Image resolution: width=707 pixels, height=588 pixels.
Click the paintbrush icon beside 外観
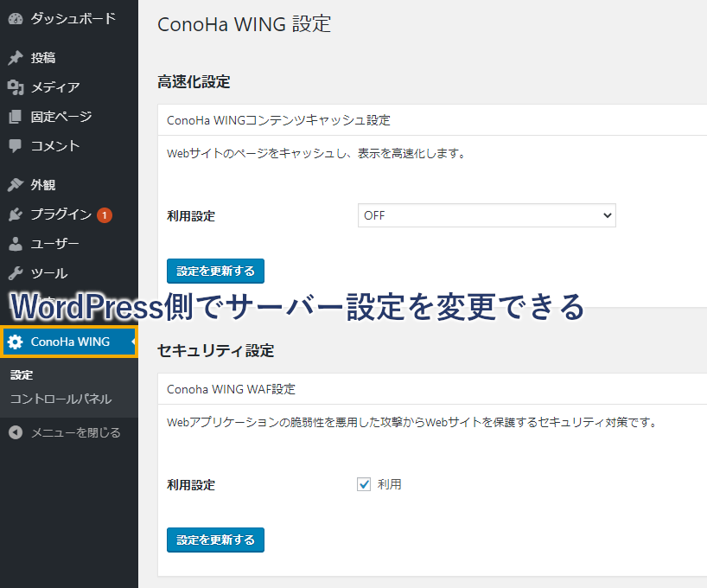click(x=16, y=184)
